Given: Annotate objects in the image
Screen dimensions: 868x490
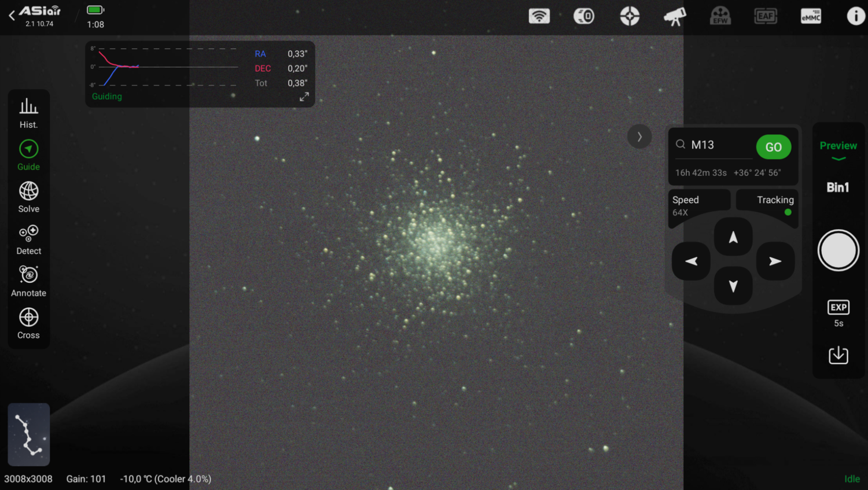Looking at the screenshot, I should point(28,281).
